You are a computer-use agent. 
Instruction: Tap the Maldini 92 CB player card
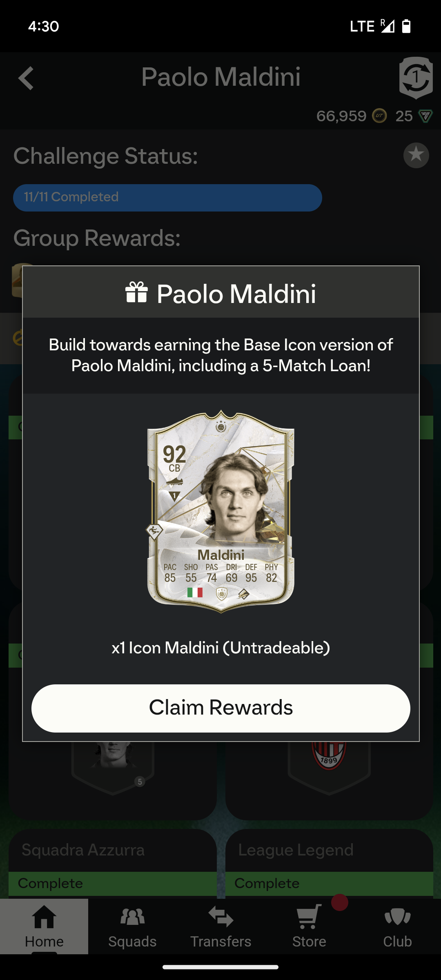221,511
